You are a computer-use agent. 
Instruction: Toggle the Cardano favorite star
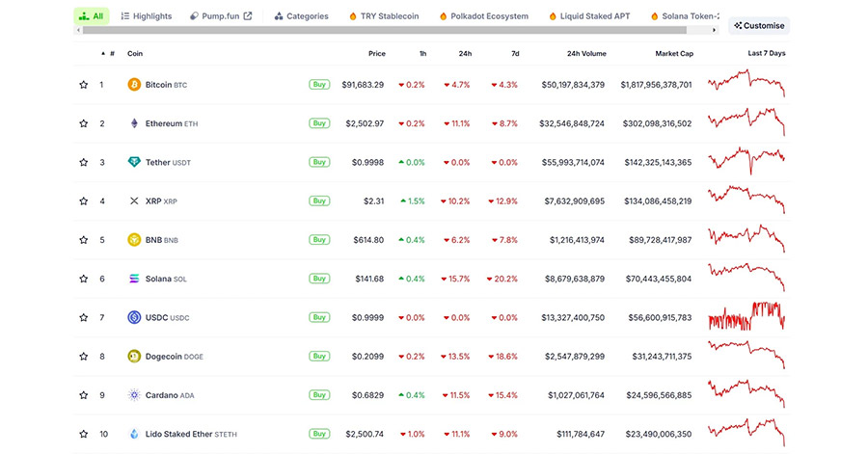tap(84, 395)
